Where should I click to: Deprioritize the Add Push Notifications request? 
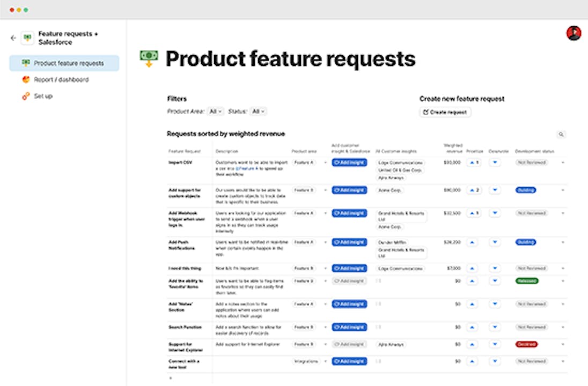click(x=495, y=242)
